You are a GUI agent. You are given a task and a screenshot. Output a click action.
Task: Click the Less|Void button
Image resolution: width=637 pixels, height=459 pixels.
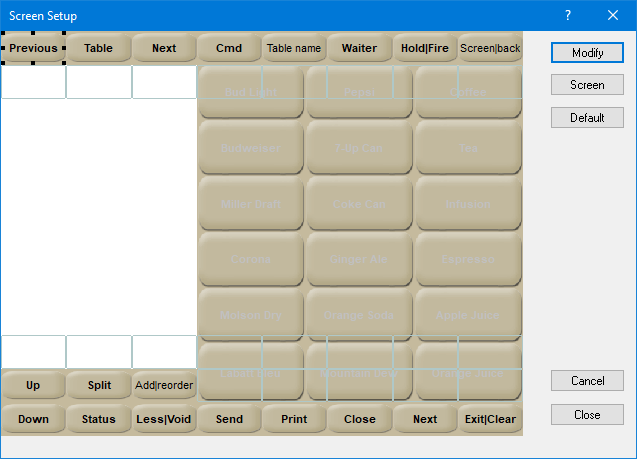click(x=164, y=419)
